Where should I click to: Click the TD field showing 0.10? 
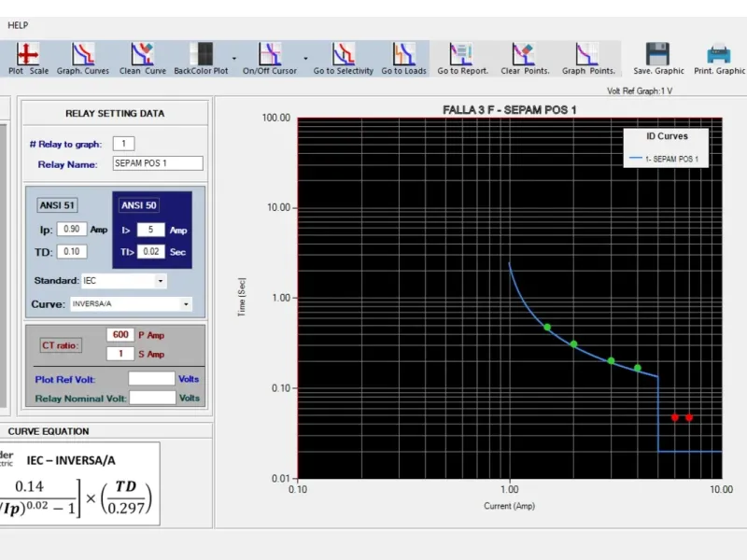point(72,251)
